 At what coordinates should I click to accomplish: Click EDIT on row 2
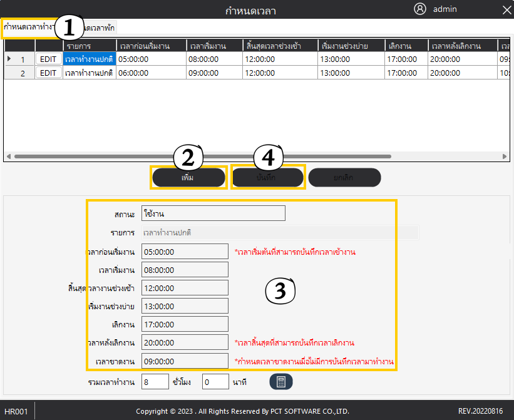48,73
